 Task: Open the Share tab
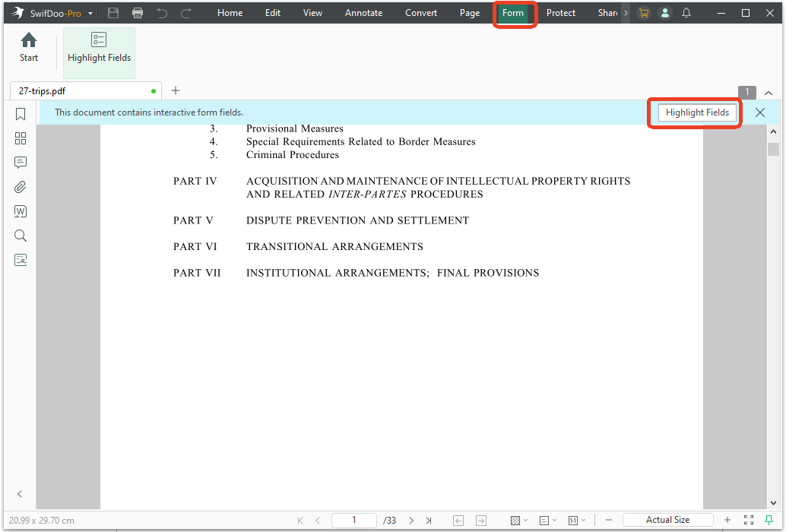click(x=607, y=13)
